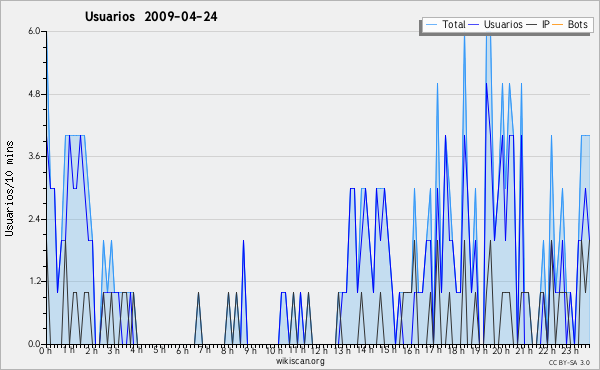Image resolution: width=600 pixels, height=370 pixels.
Task: Click the y-axis value 1.2
Action: (34, 281)
